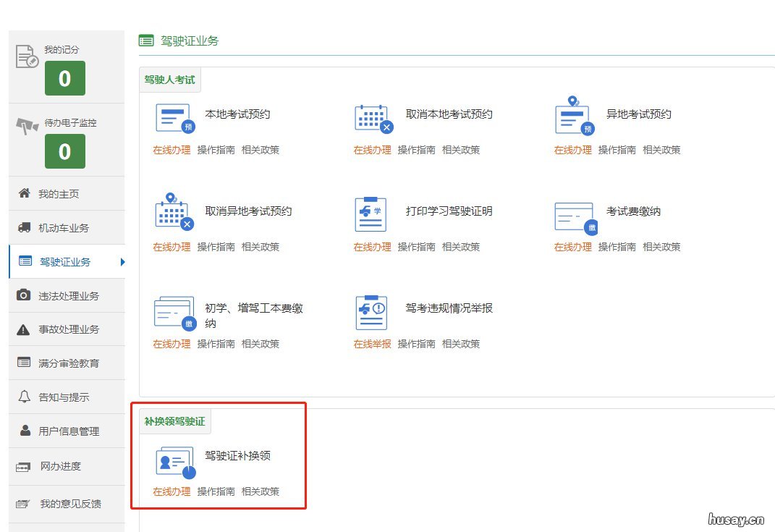Select the 考试费缴纳 payment icon
Image resolution: width=775 pixels, height=532 pixels.
[572, 215]
